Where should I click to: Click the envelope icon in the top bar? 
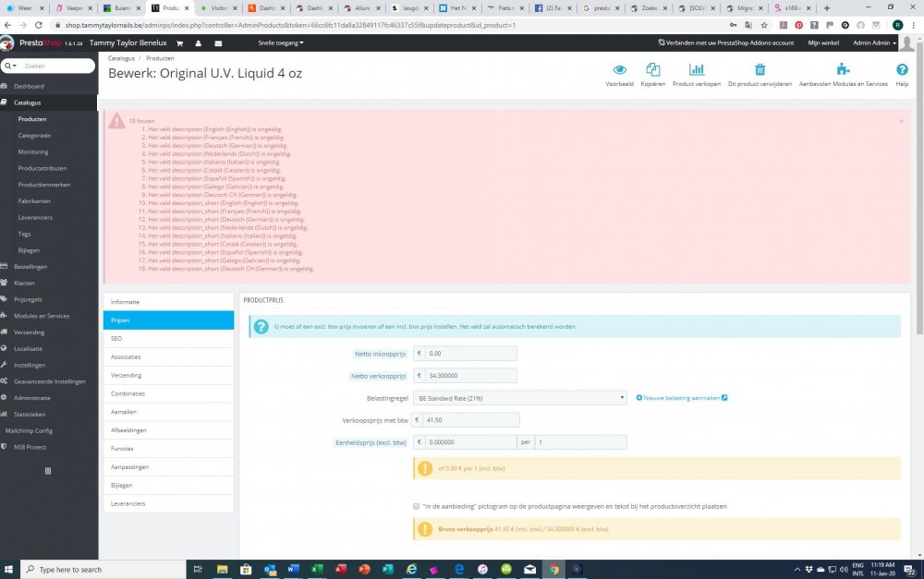tap(218, 43)
